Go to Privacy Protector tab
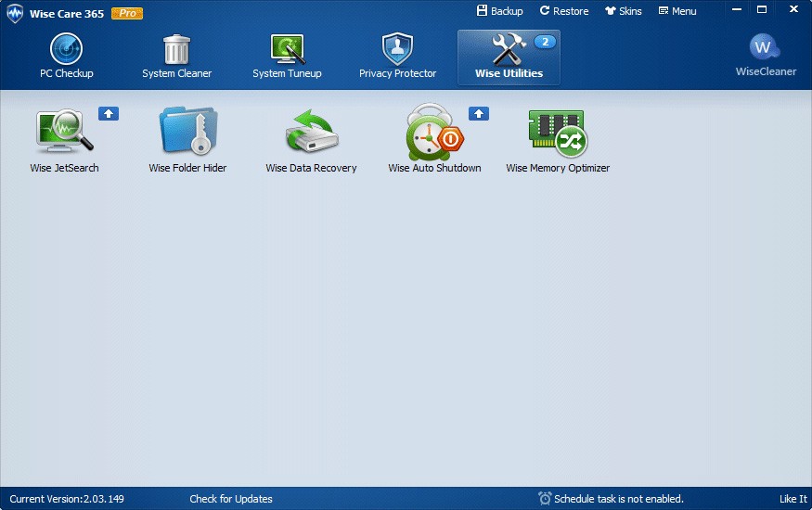The image size is (812, 510). [397, 56]
